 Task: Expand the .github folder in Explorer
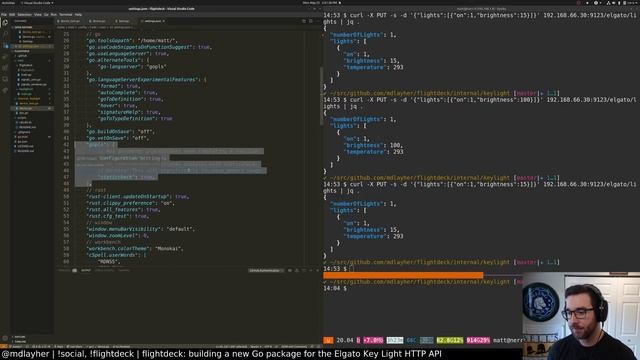tap(22, 56)
